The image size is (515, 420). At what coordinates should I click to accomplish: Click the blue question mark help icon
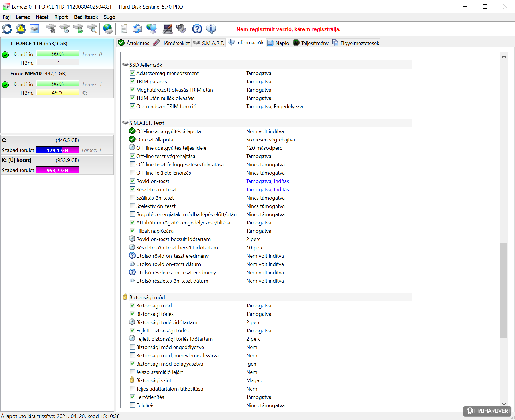tap(197, 29)
